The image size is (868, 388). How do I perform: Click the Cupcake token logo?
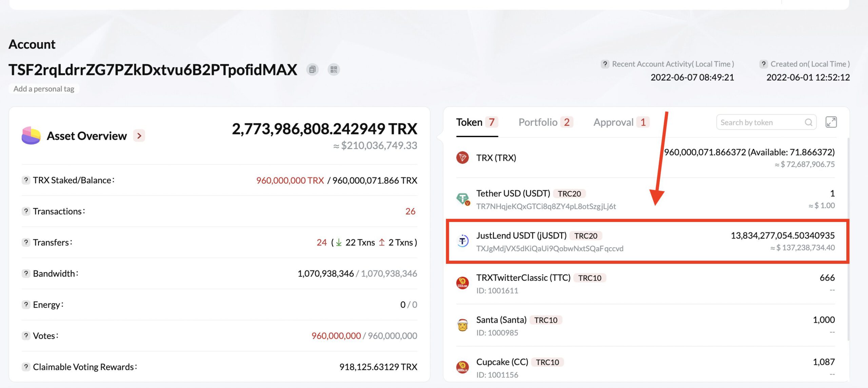(x=462, y=367)
